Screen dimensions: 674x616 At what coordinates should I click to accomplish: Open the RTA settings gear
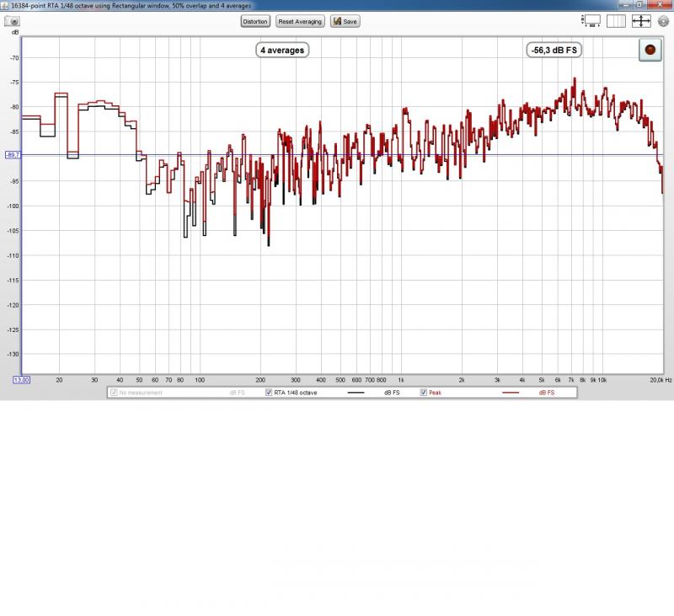[x=663, y=20]
